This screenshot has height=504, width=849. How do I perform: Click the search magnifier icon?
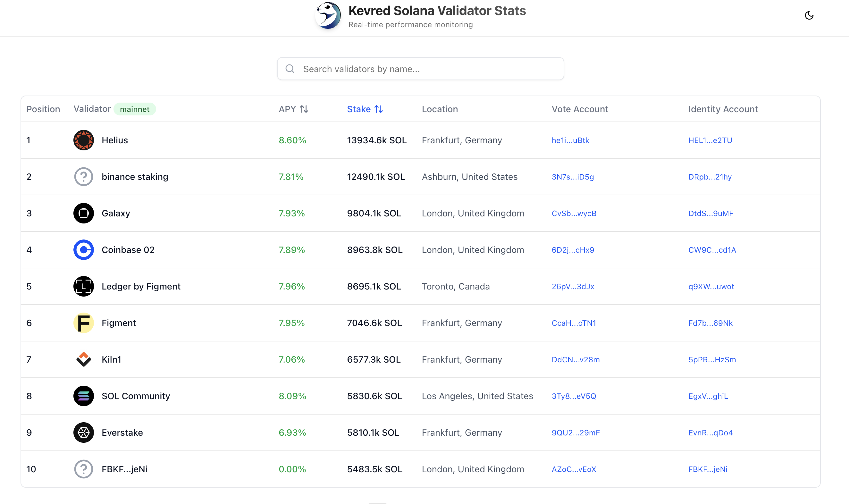(x=290, y=69)
